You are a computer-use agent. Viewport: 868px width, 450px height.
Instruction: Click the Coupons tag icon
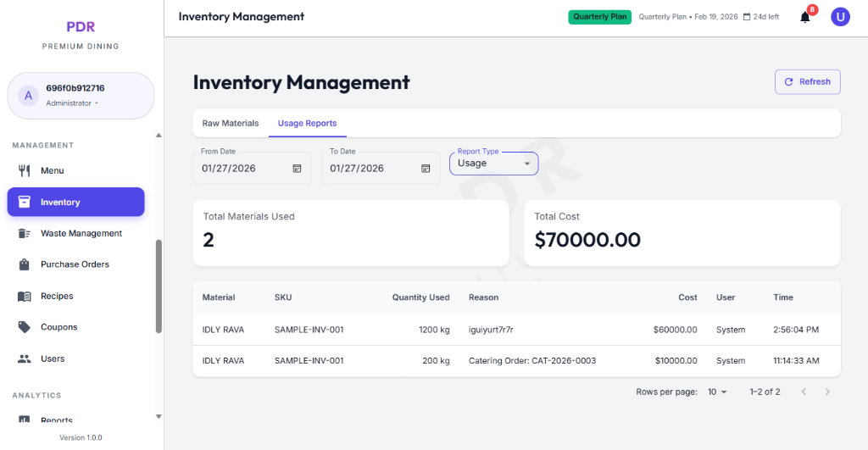pos(25,327)
